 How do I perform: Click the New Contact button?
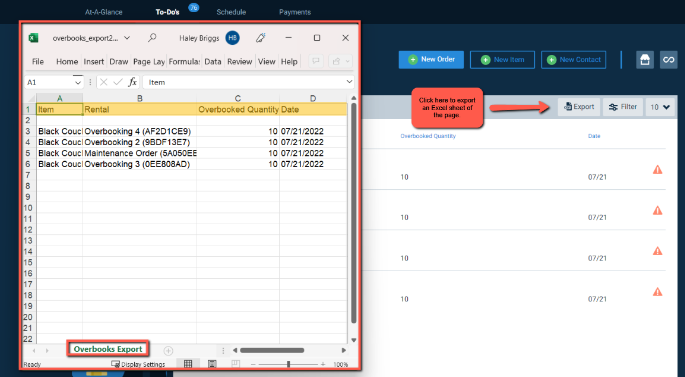tap(574, 60)
